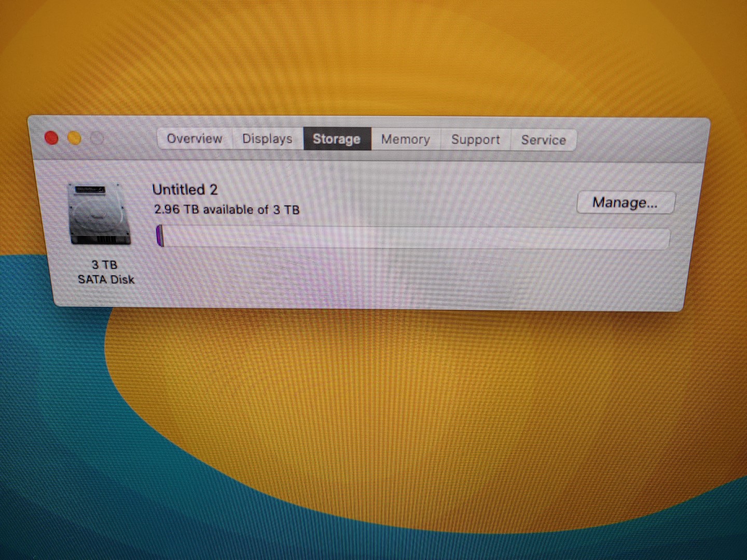Screen dimensions: 747x560
Task: Switch to the Overview tab
Action: click(195, 138)
